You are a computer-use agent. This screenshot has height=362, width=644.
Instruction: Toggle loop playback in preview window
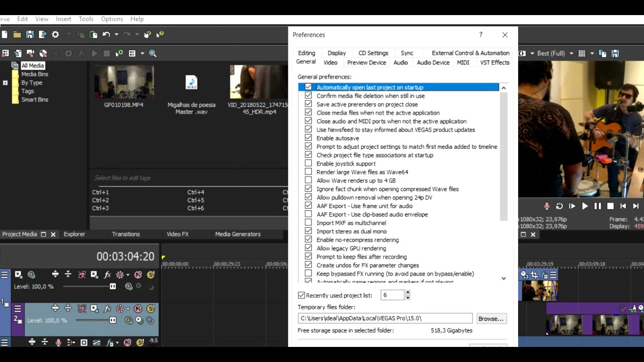point(559,206)
